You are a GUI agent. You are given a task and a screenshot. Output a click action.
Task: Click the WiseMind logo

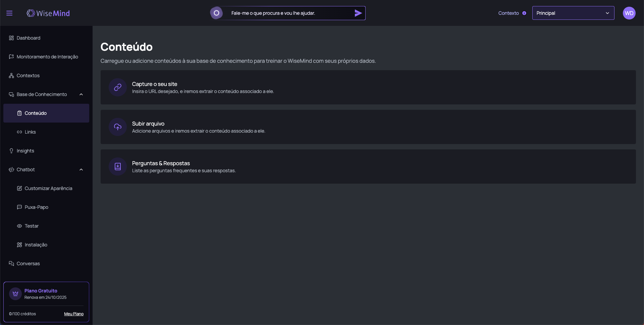tap(48, 13)
